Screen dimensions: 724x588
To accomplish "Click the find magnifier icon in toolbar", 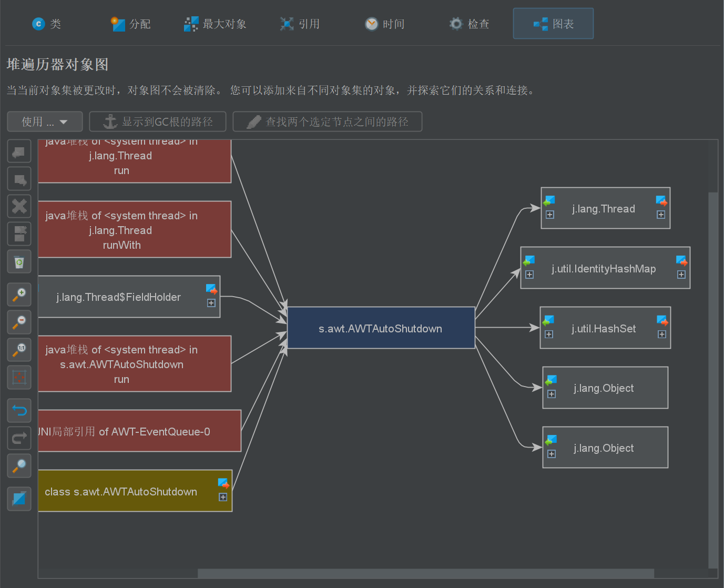I will [19, 465].
